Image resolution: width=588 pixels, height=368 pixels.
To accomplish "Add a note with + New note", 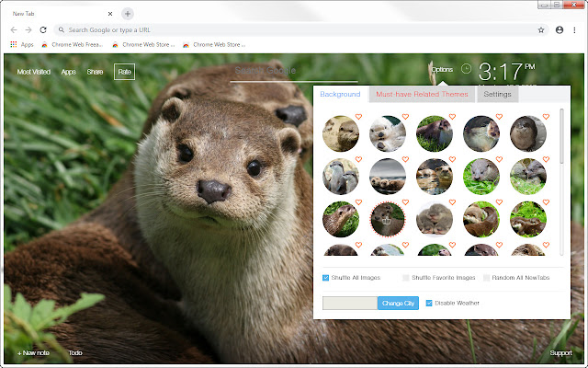I will point(33,352).
